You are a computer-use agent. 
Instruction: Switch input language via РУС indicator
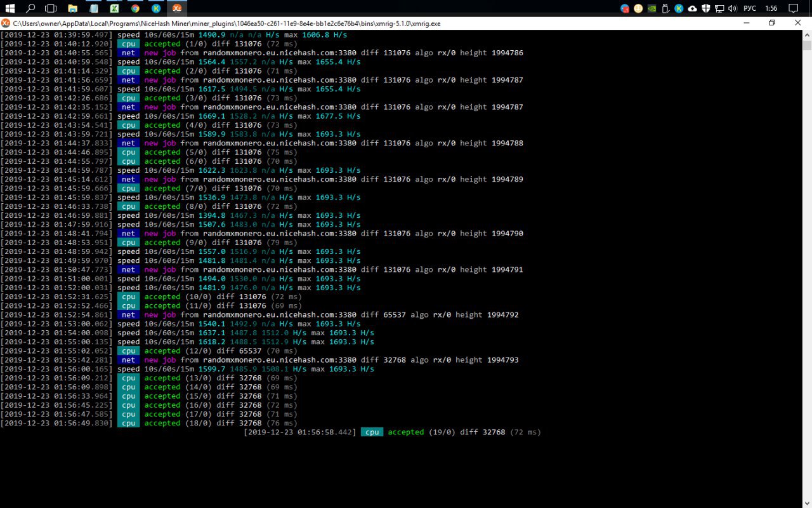point(749,8)
